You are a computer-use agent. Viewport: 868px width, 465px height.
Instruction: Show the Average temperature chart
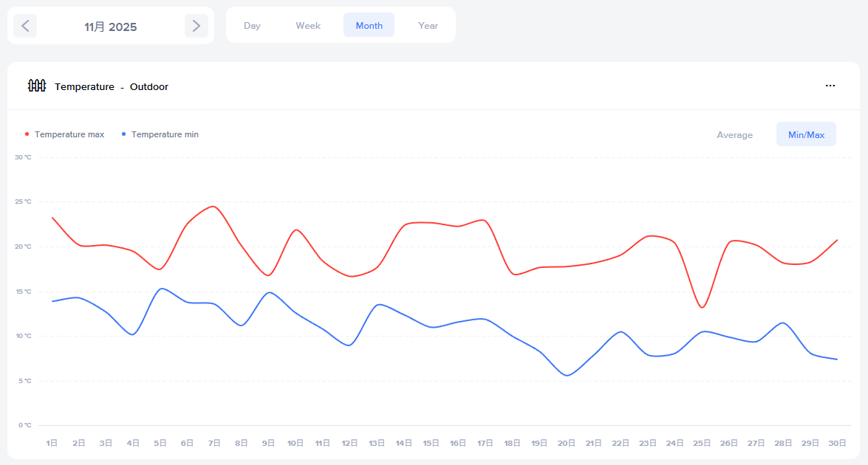point(734,134)
